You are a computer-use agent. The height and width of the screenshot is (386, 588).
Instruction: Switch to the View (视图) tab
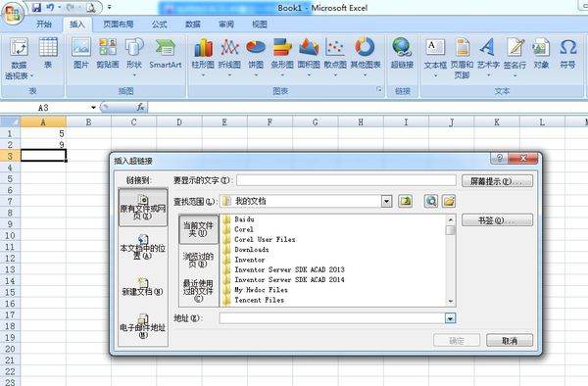(260, 24)
